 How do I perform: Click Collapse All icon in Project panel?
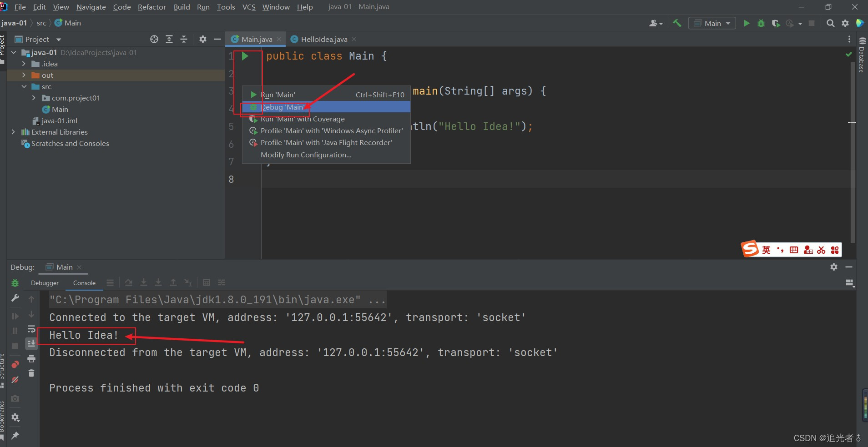point(184,39)
